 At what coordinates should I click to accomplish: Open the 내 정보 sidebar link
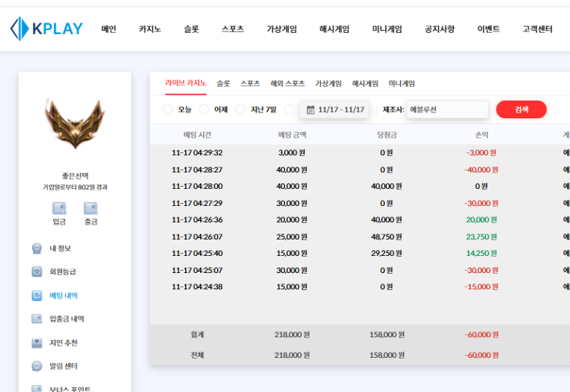pos(61,248)
